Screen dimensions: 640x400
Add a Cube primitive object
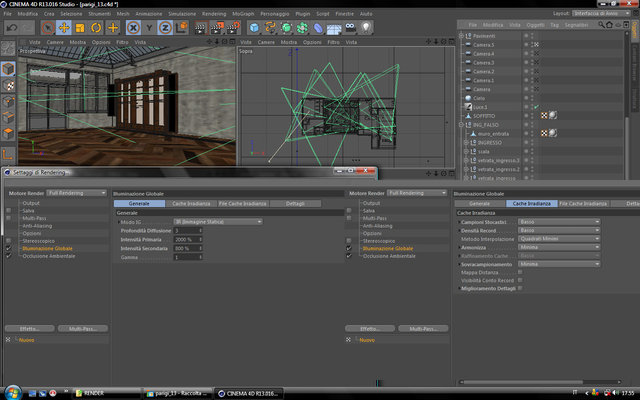[x=254, y=28]
